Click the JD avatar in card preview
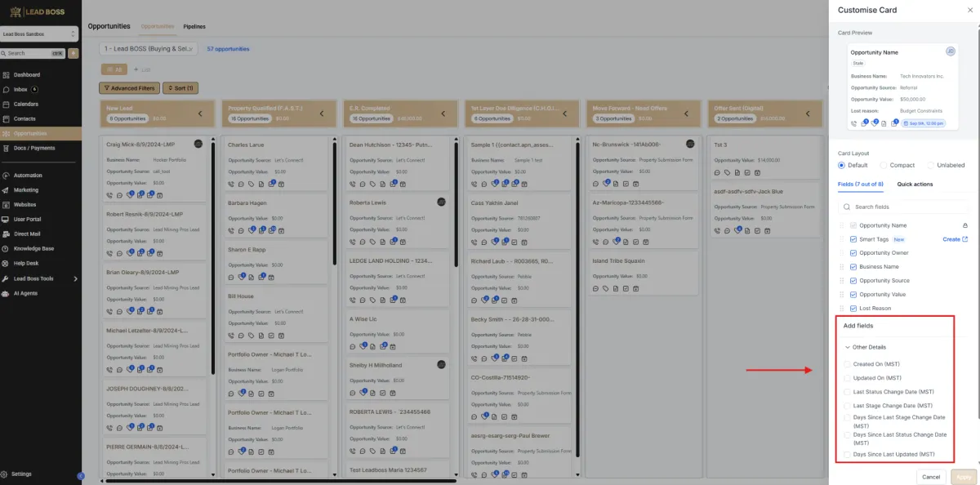This screenshot has width=980, height=485. (951, 51)
